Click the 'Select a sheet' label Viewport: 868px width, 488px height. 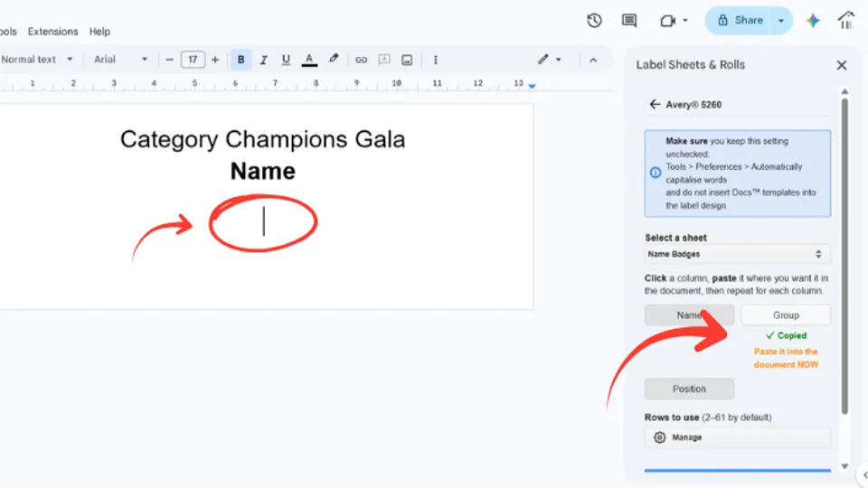(676, 238)
